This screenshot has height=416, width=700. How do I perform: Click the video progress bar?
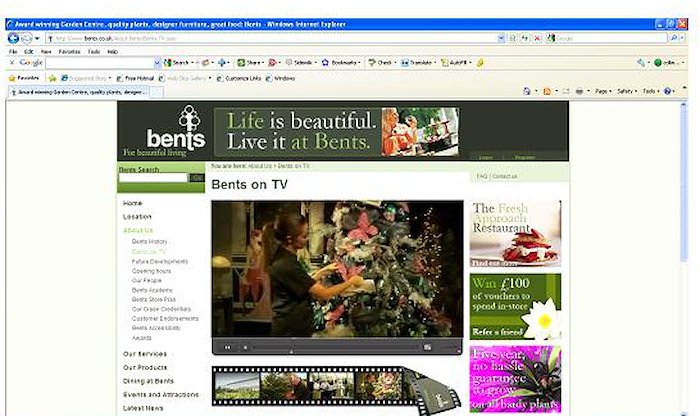point(337,347)
